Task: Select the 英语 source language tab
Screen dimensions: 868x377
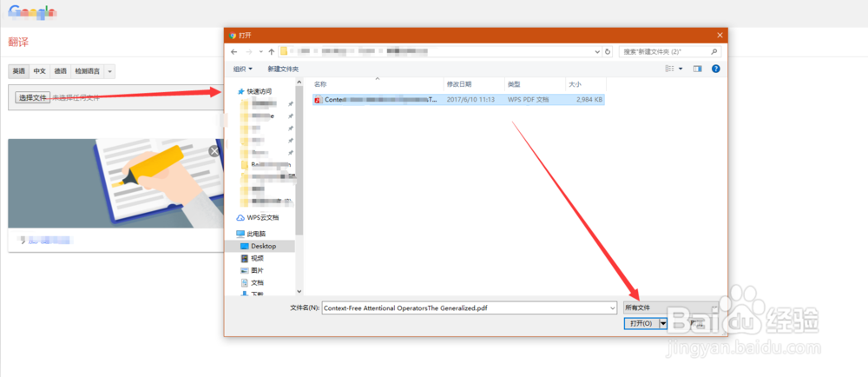Action: pyautogui.click(x=19, y=71)
